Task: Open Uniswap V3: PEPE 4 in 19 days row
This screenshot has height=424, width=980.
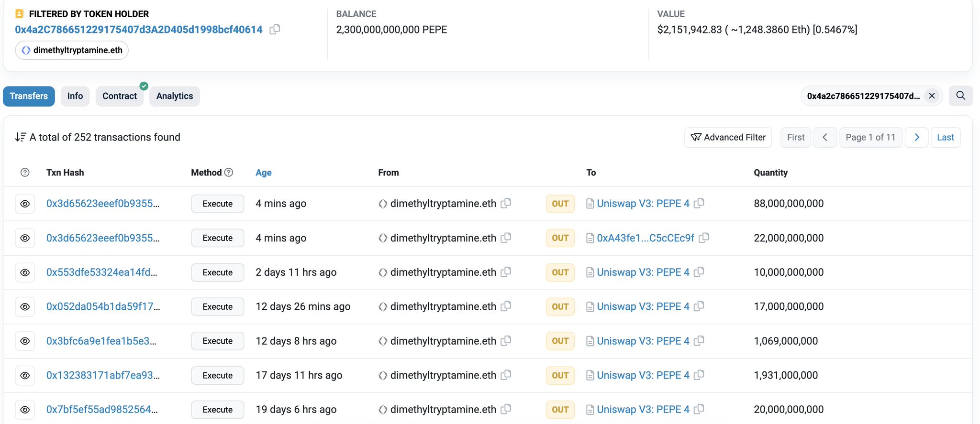Action: tap(643, 410)
